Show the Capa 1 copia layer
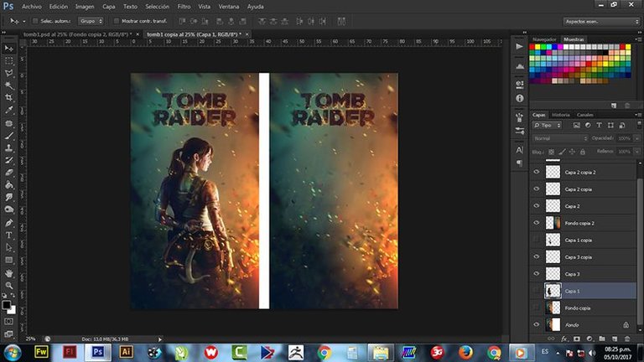 point(537,240)
